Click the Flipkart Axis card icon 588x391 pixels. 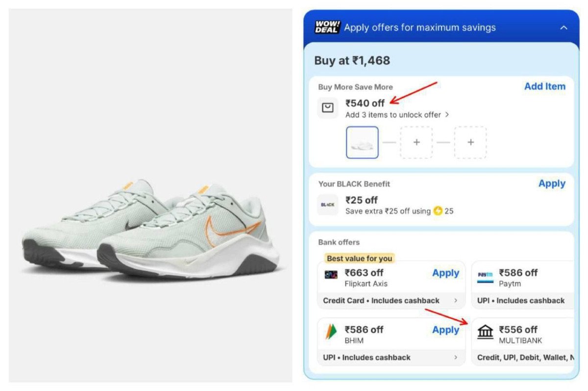[x=331, y=275]
